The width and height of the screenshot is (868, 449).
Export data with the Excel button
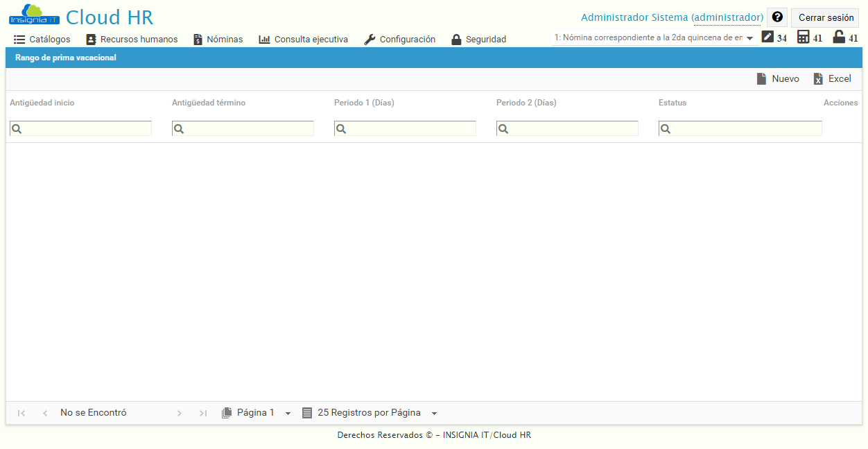pos(832,78)
